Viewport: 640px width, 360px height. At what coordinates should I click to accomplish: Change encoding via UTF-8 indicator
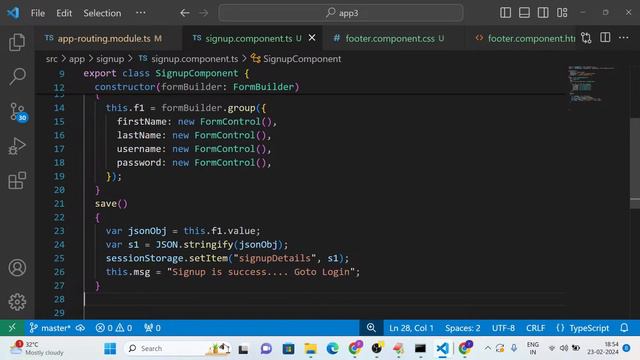pos(503,328)
